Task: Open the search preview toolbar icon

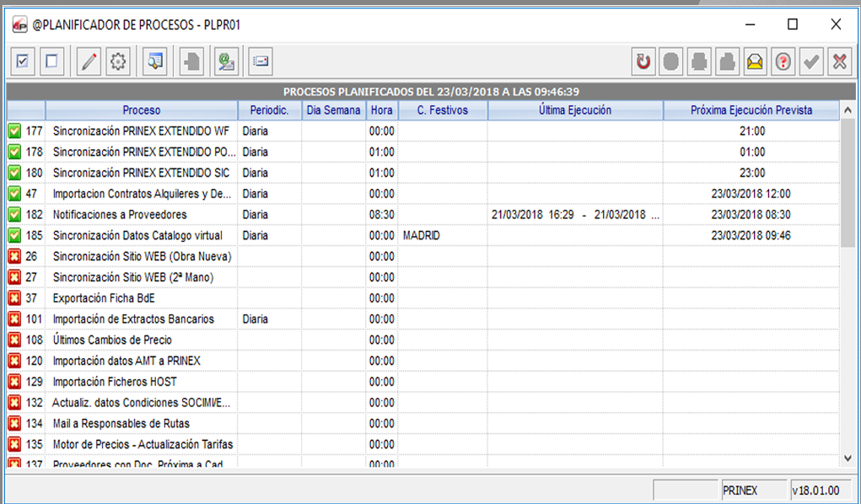Action: click(153, 61)
